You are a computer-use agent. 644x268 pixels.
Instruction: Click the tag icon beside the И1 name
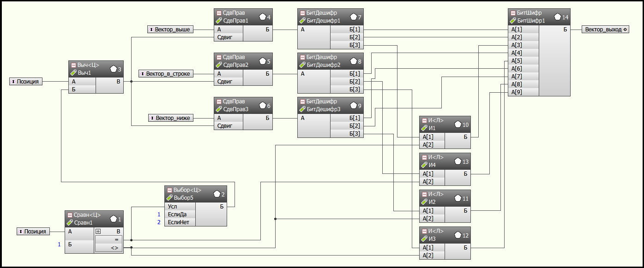(424, 128)
